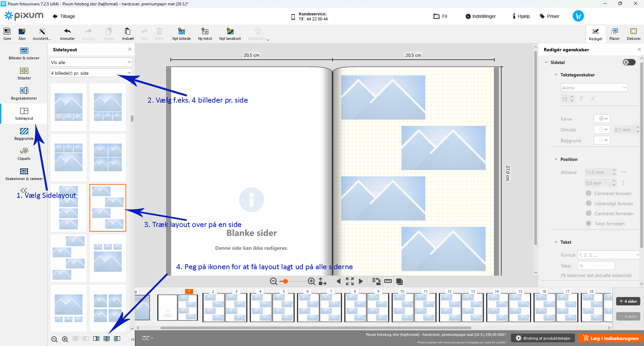Image resolution: width=644 pixels, height=346 pixels.
Task: Open Skabeloner & rammer panel
Action: [24, 174]
